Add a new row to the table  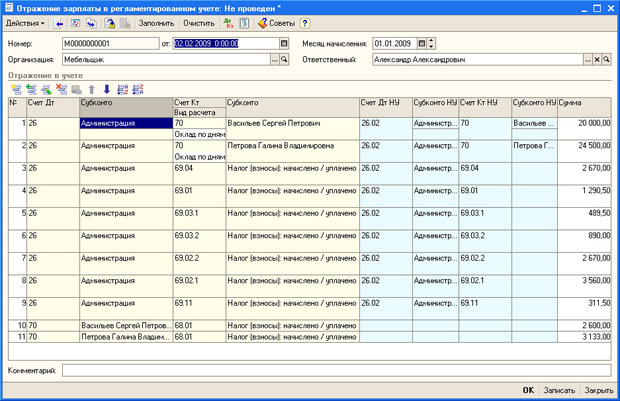[16, 90]
